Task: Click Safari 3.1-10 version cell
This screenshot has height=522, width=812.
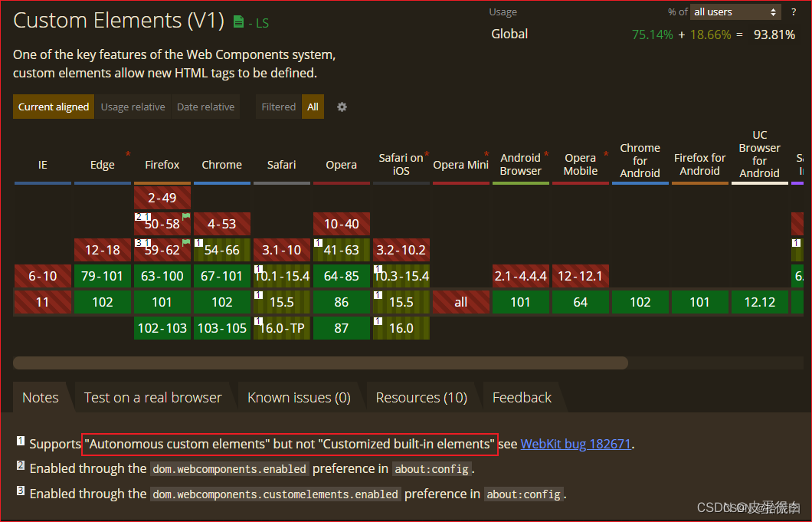Action: tap(282, 250)
